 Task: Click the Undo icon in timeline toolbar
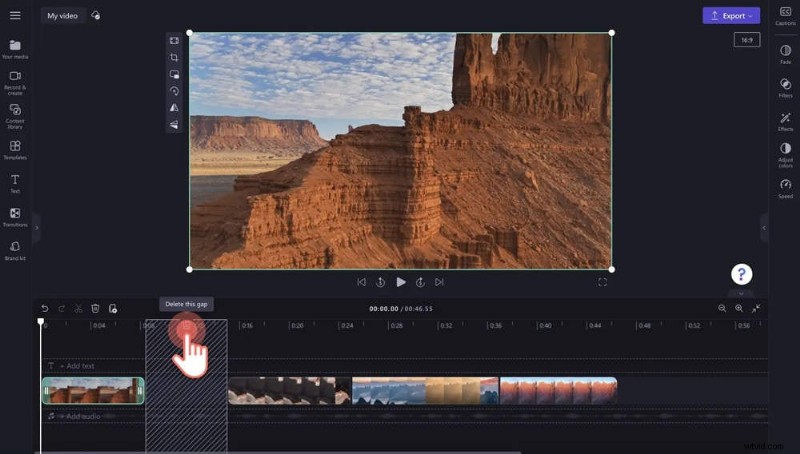[x=45, y=308]
